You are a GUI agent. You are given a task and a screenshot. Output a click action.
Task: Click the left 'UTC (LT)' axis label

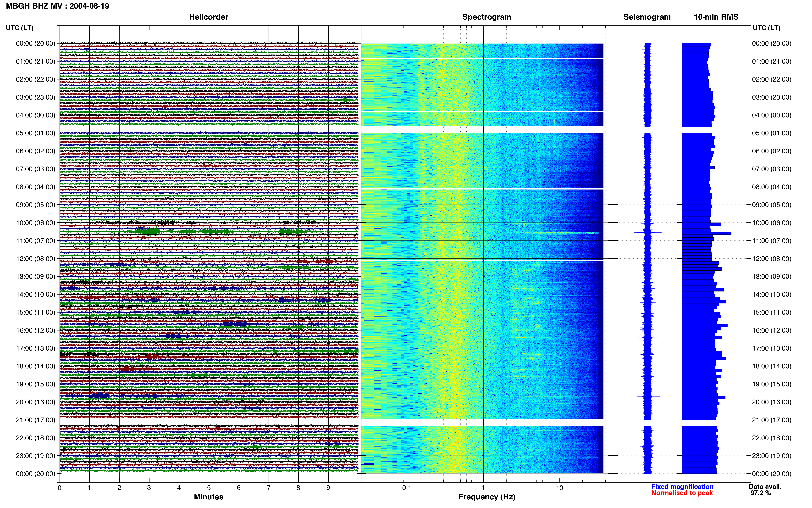point(19,28)
